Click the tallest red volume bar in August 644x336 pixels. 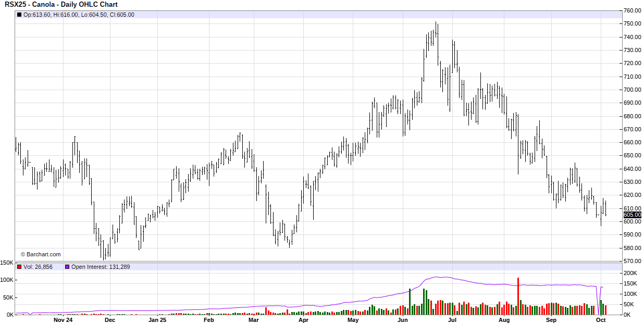click(518, 296)
